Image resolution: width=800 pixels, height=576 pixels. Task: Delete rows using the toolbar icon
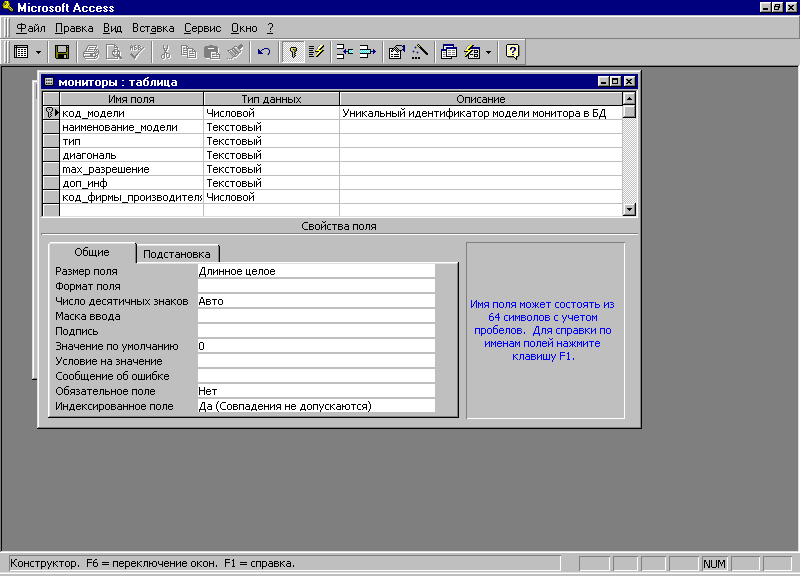367,52
